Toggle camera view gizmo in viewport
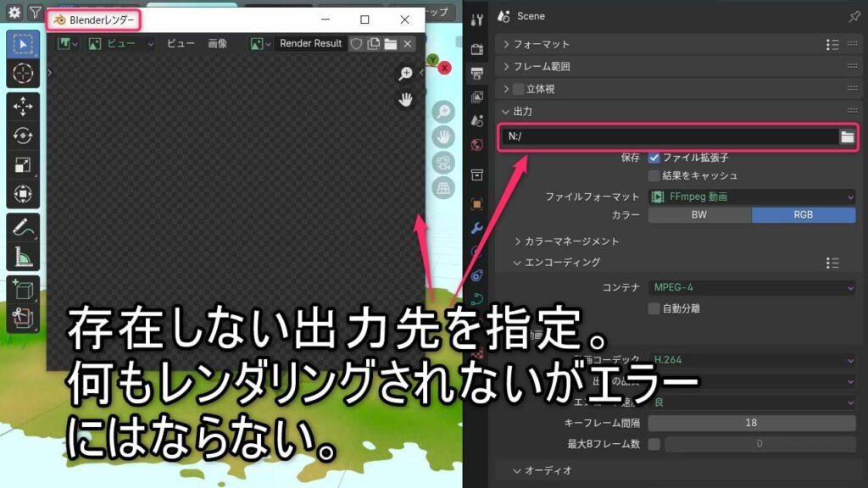The height and width of the screenshot is (488, 868). tap(443, 163)
